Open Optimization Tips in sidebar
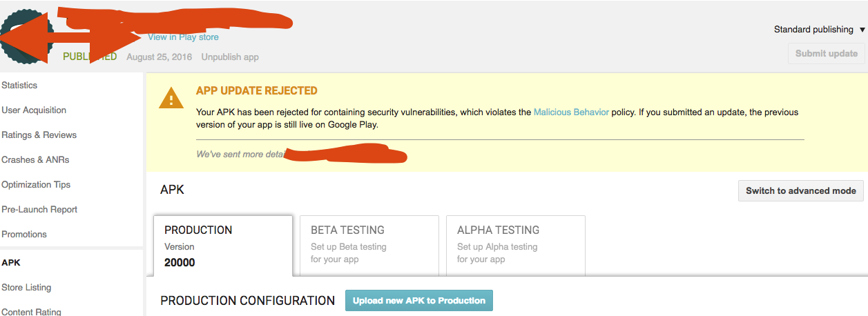Viewport: 868px width, 316px height. click(x=36, y=185)
